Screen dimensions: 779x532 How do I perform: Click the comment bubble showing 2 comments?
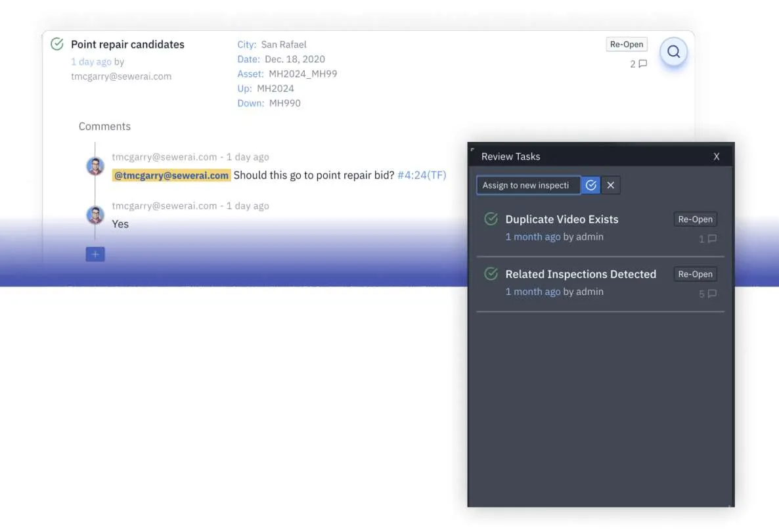pyautogui.click(x=636, y=64)
